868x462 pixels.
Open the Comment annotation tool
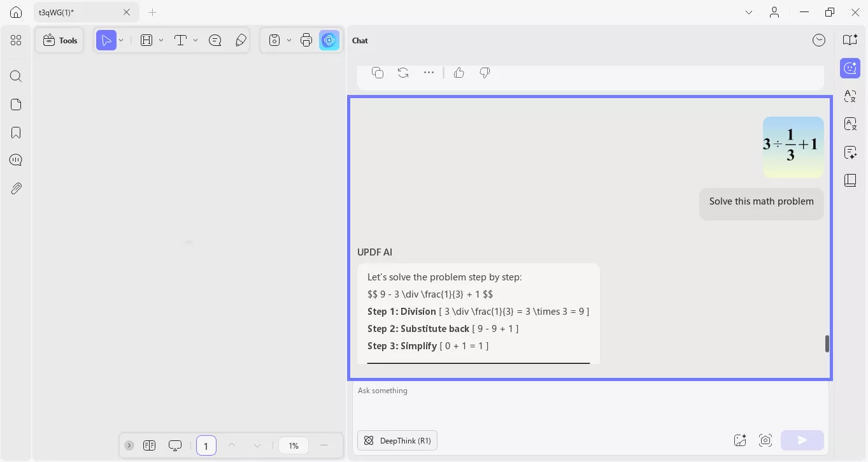click(215, 40)
